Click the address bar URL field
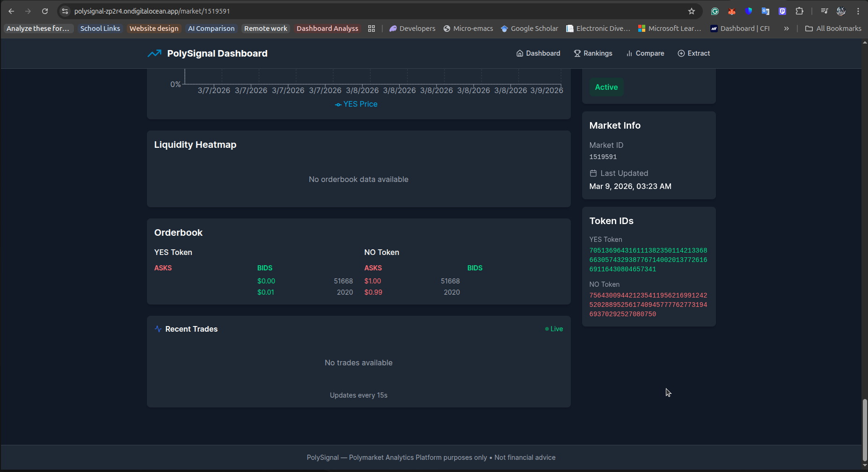Image resolution: width=868 pixels, height=472 pixels. click(374, 11)
